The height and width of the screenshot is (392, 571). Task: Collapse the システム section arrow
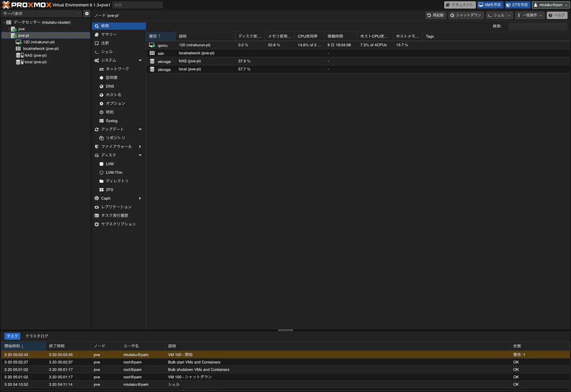click(x=140, y=60)
